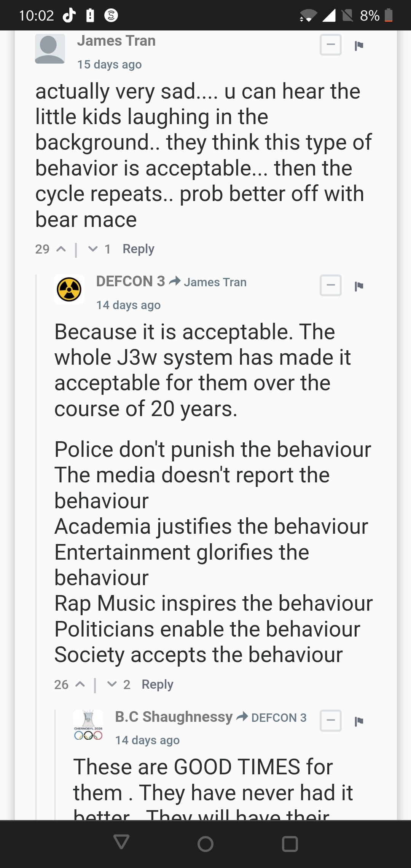Image resolution: width=411 pixels, height=868 pixels.
Task: Reply to DEFCON 3's comment
Action: pos(158,685)
